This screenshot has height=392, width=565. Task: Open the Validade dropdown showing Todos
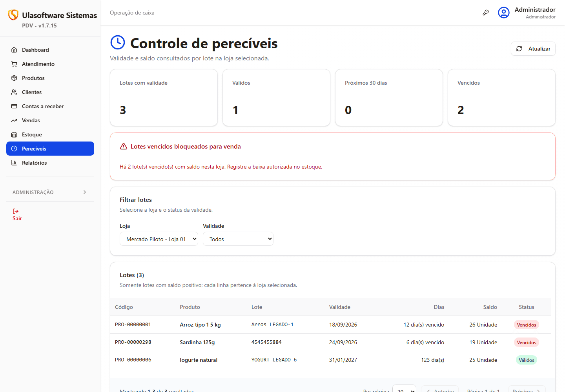point(238,239)
